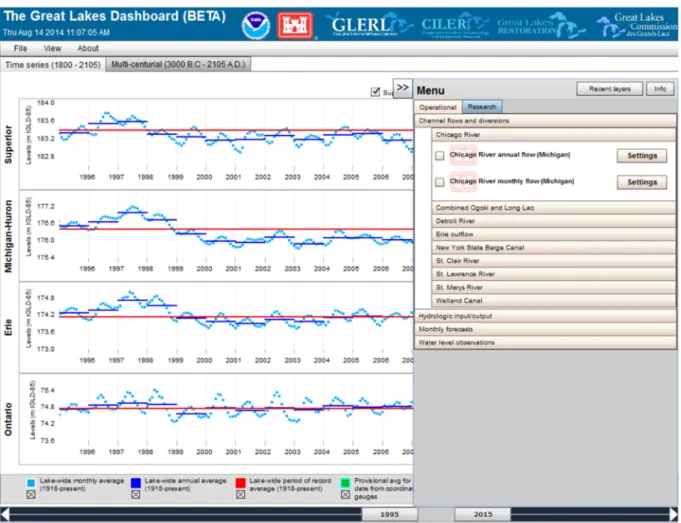Click the Erie water level chart
Image resolution: width=681 pixels, height=523 pixels.
click(x=216, y=328)
